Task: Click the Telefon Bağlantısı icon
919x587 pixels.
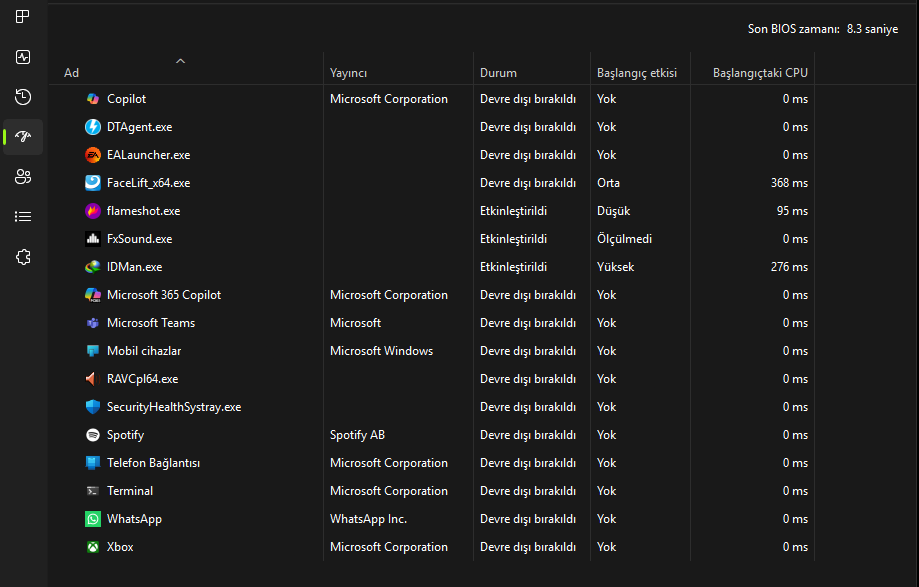Action: [93, 463]
